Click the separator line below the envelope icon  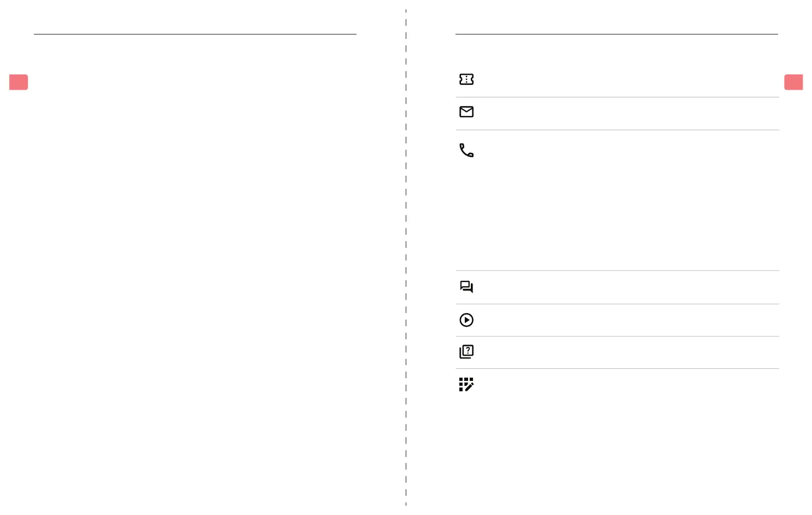[x=617, y=130]
